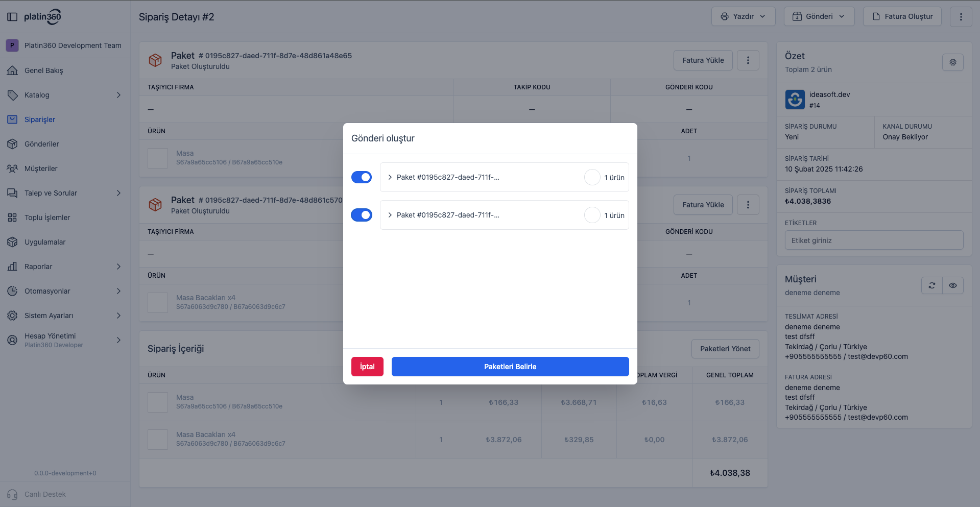Click the Etiket giriniz input field
The height and width of the screenshot is (507, 980).
[x=874, y=240]
